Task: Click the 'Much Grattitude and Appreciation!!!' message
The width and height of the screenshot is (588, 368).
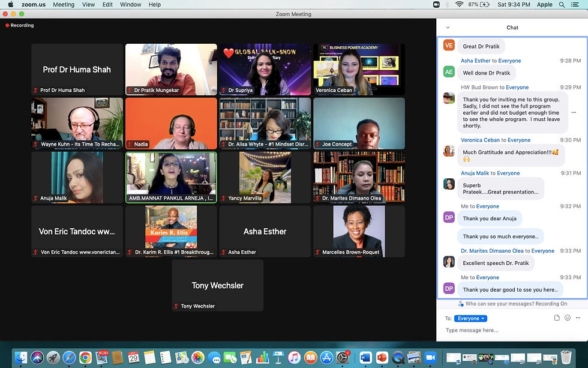Action: (511, 155)
